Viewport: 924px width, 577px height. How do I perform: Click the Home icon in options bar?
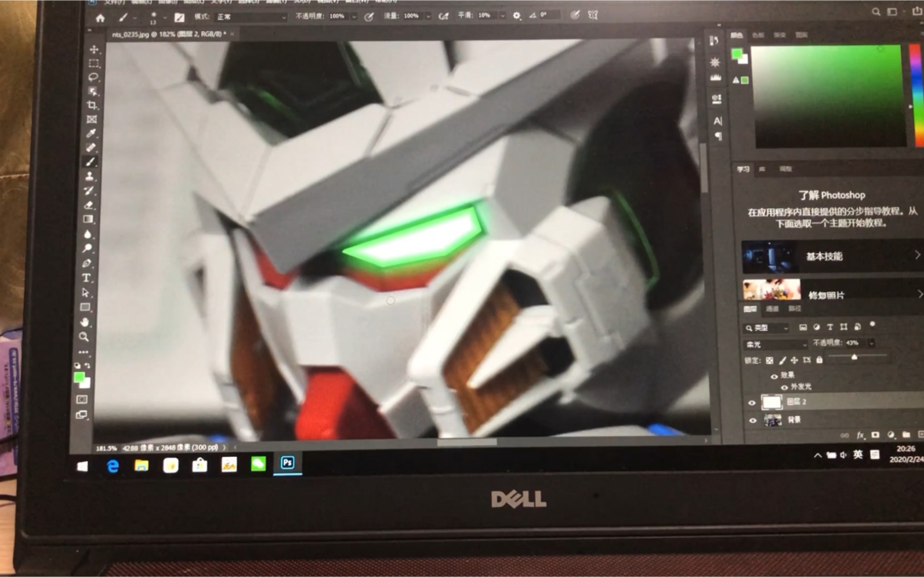(100, 18)
